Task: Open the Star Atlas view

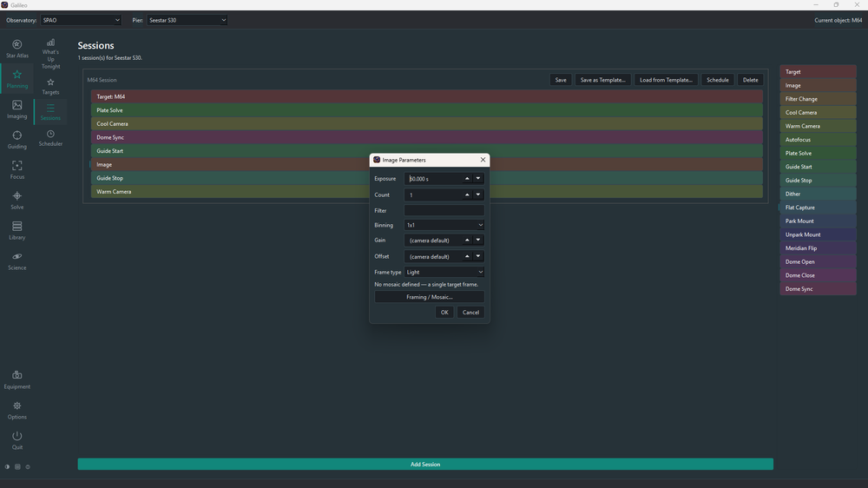Action: point(17,49)
